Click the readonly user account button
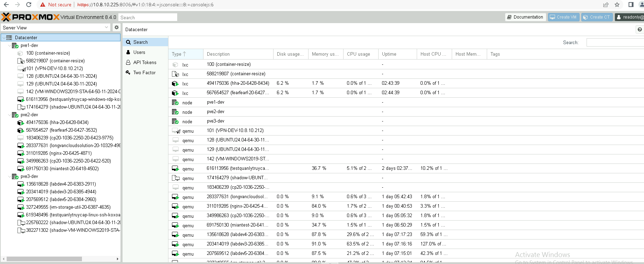644x264 pixels. [630, 17]
